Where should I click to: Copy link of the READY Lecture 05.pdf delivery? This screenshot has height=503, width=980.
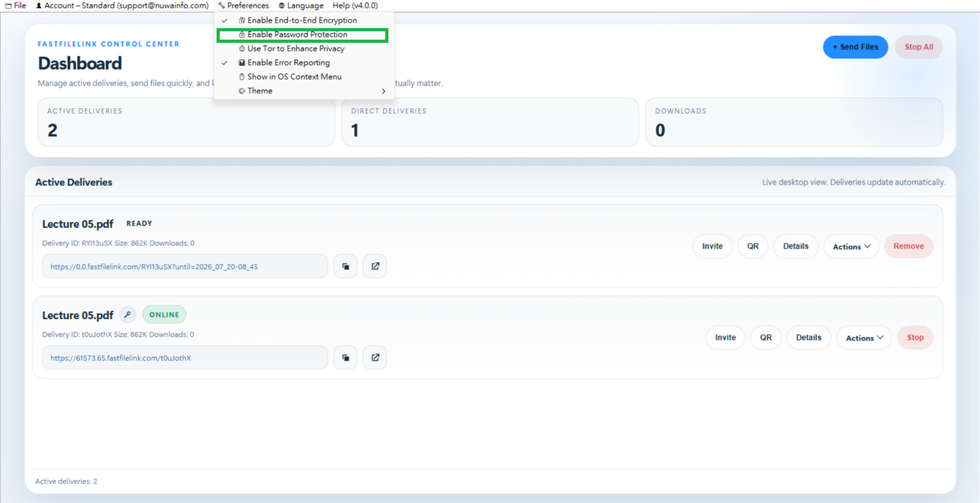click(346, 267)
